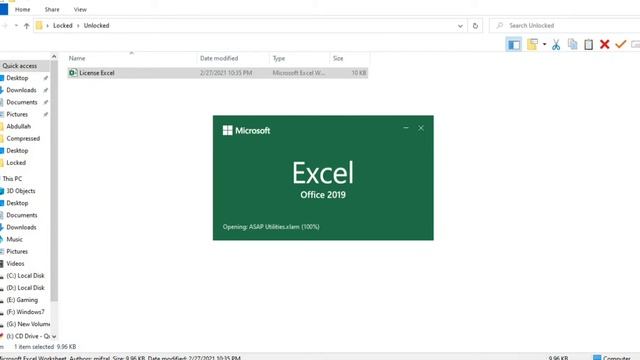Viewport: 640px width, 360px height.
Task: Open the Music folder
Action: tap(14, 239)
